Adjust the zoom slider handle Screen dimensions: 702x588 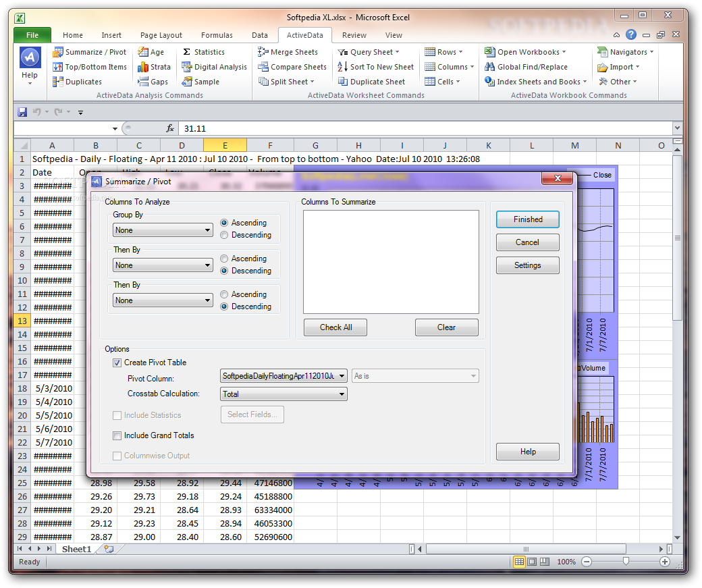[x=626, y=562]
